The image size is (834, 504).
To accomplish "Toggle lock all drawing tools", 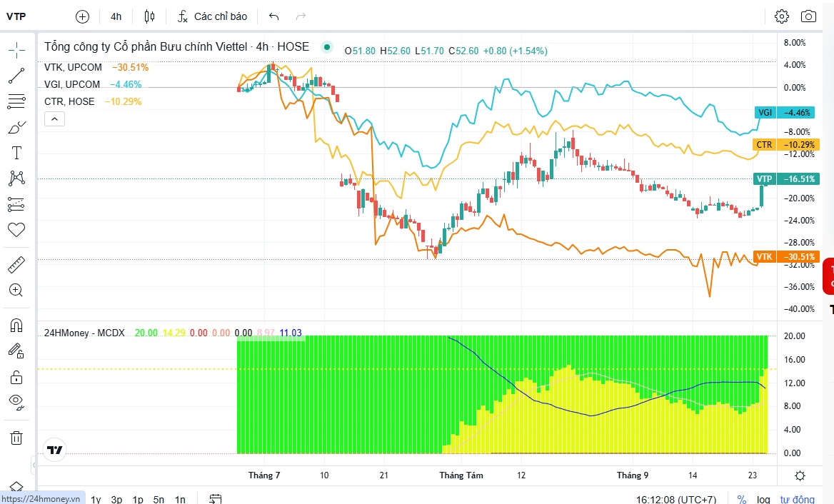I will click(x=16, y=377).
